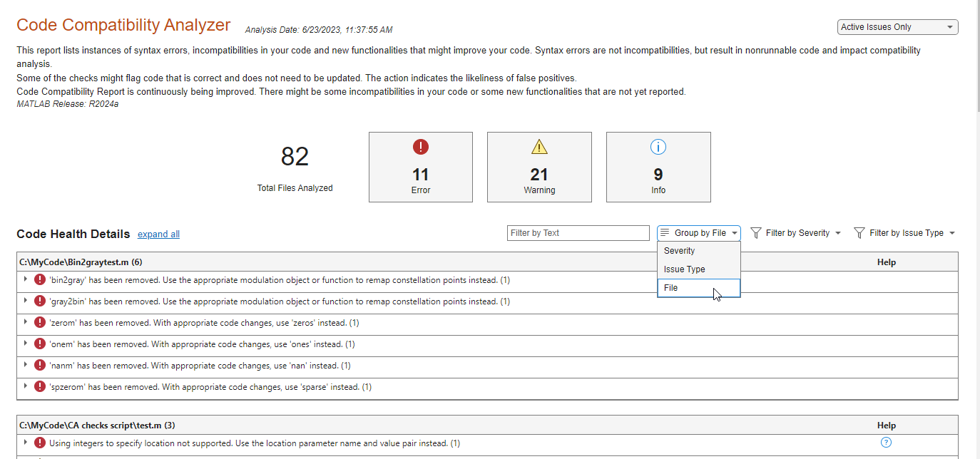Image resolution: width=980 pixels, height=459 pixels.
Task: Open the Active Issues Only dropdown
Action: [897, 26]
